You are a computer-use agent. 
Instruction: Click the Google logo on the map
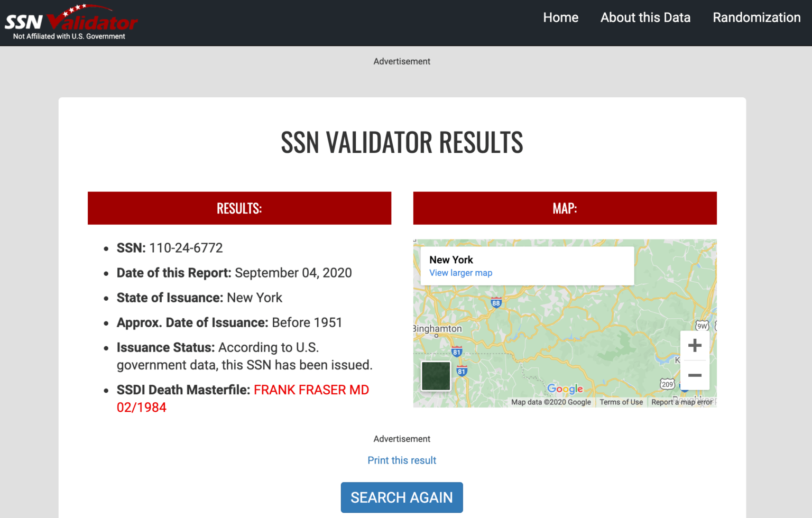click(565, 389)
